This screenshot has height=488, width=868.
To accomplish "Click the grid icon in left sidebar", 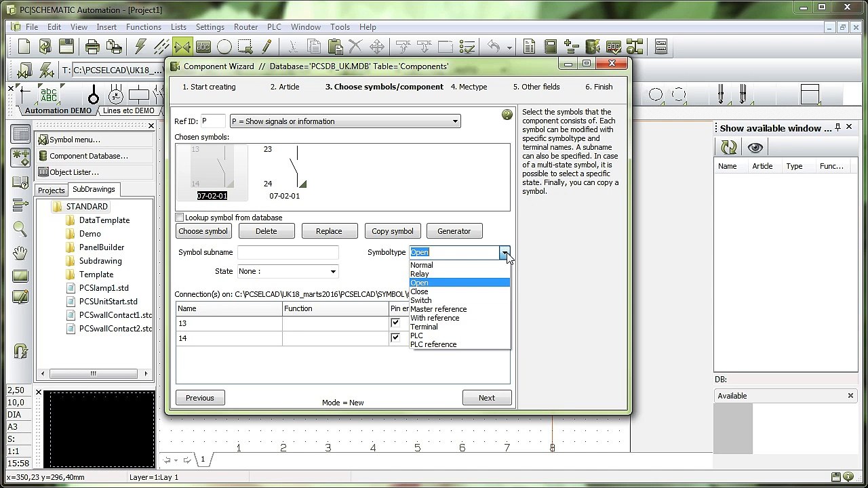I will click(20, 134).
